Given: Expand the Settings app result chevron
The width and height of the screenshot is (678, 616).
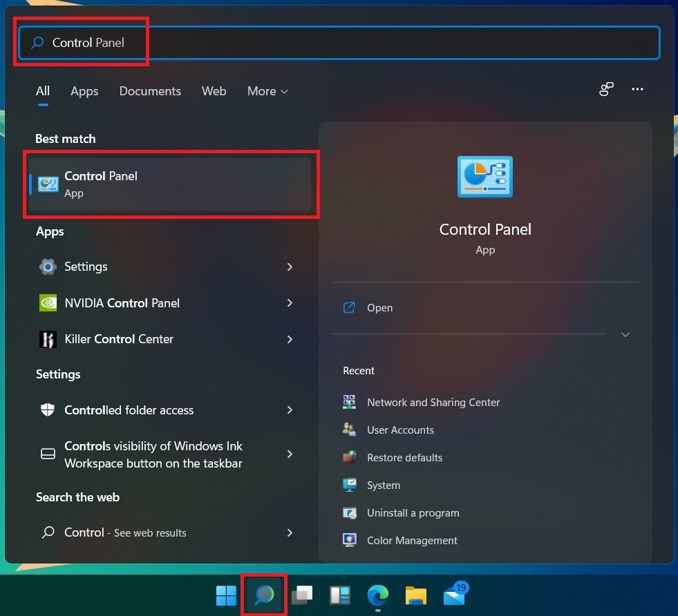Looking at the screenshot, I should (290, 267).
